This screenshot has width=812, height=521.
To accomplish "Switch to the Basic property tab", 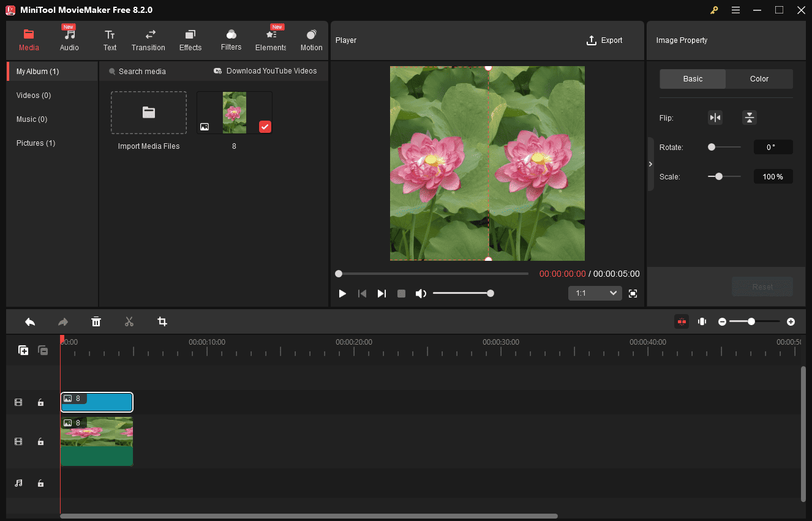I will [x=693, y=79].
